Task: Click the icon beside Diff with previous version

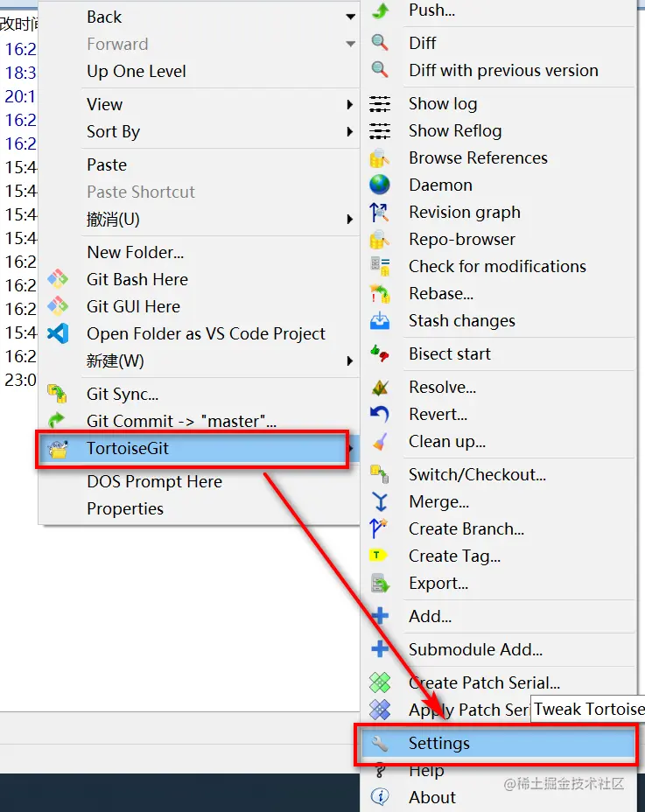Action: point(380,70)
